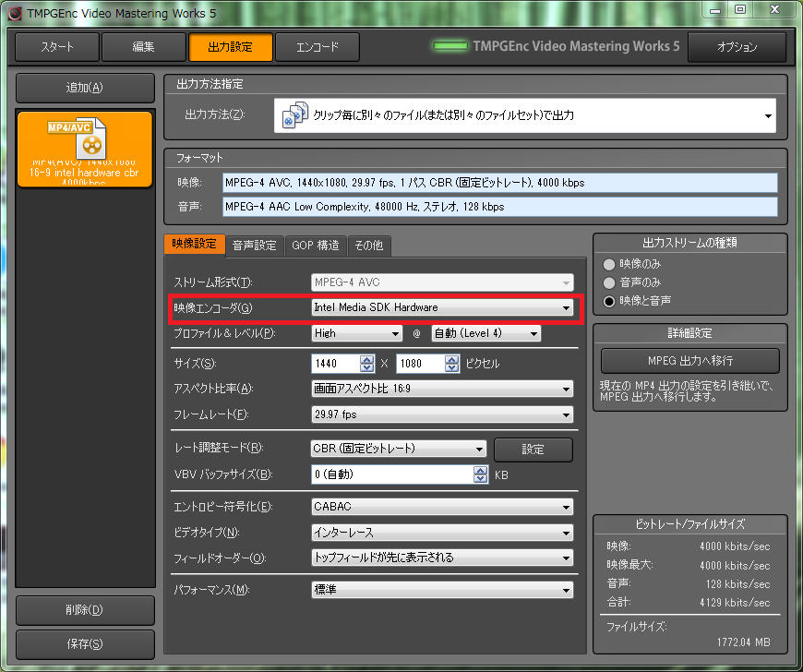Viewport: 803px width, 672px height.
Task: Open the CBR (固定ビットレート) dropdown
Action: coord(399,449)
